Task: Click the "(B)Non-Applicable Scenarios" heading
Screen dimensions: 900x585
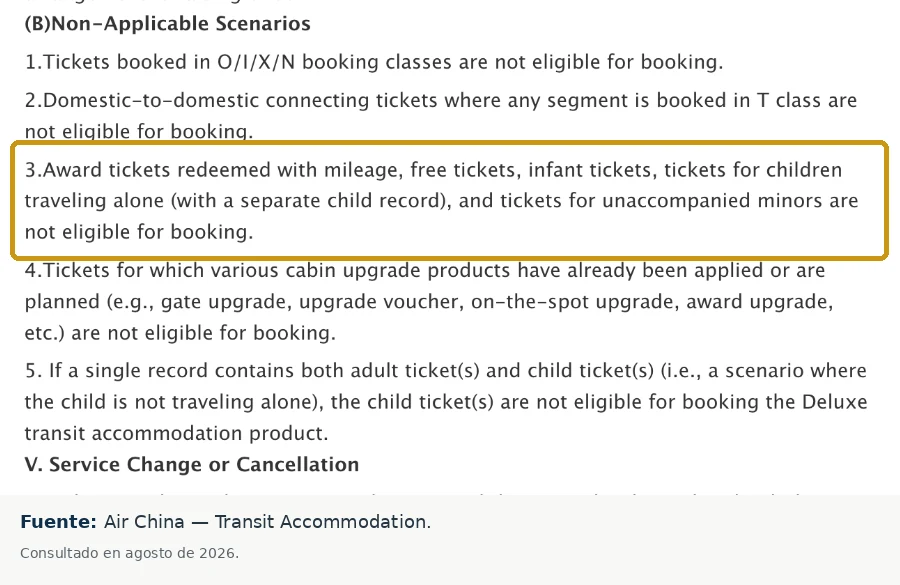Action: point(167,24)
